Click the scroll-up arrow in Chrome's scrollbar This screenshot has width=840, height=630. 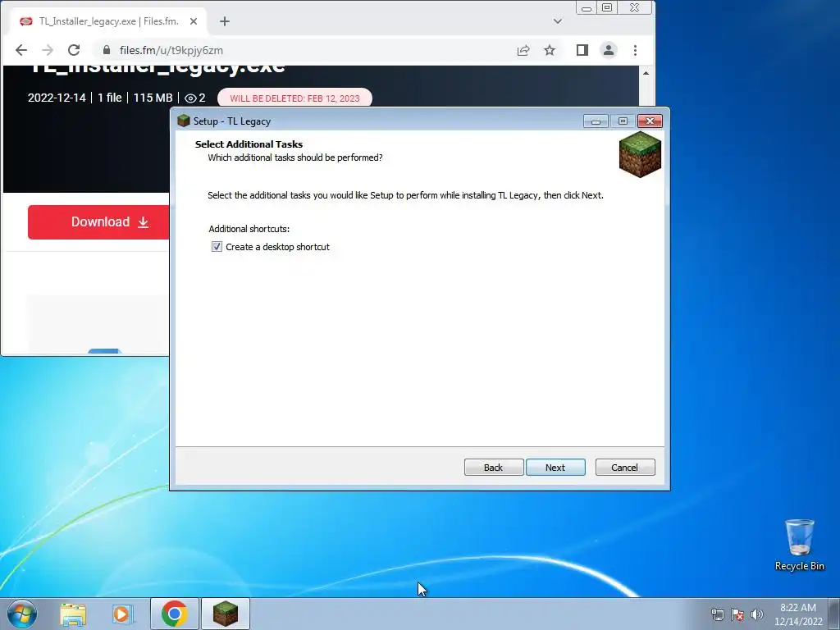tap(646, 73)
